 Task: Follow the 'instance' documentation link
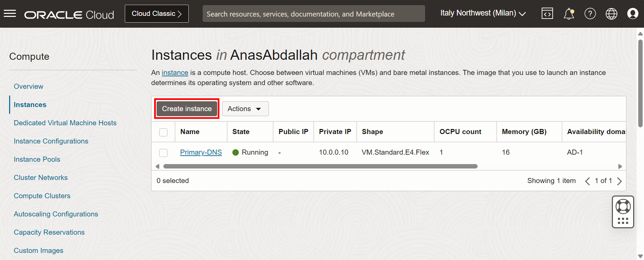point(175,73)
